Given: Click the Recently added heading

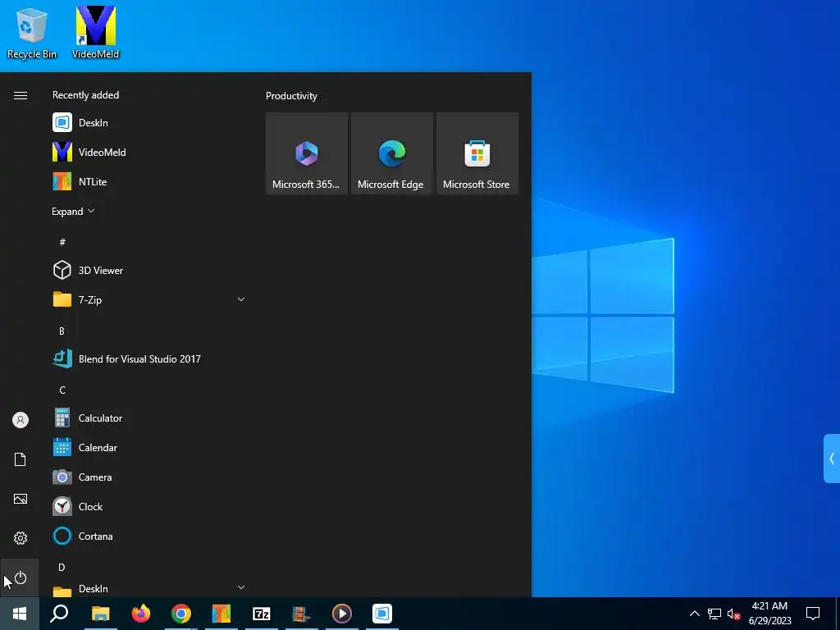Looking at the screenshot, I should (85, 95).
